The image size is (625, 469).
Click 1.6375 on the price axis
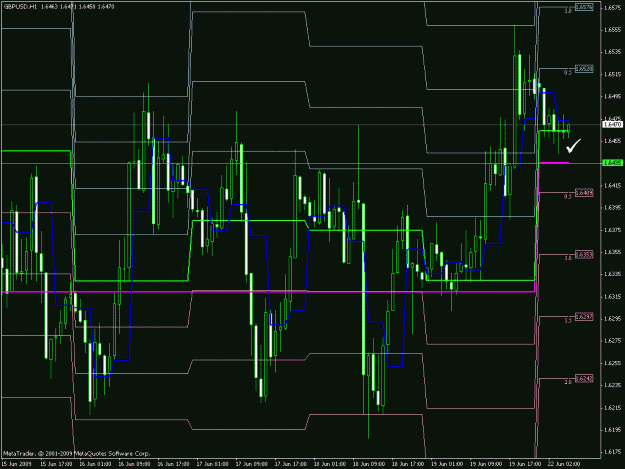613,230
